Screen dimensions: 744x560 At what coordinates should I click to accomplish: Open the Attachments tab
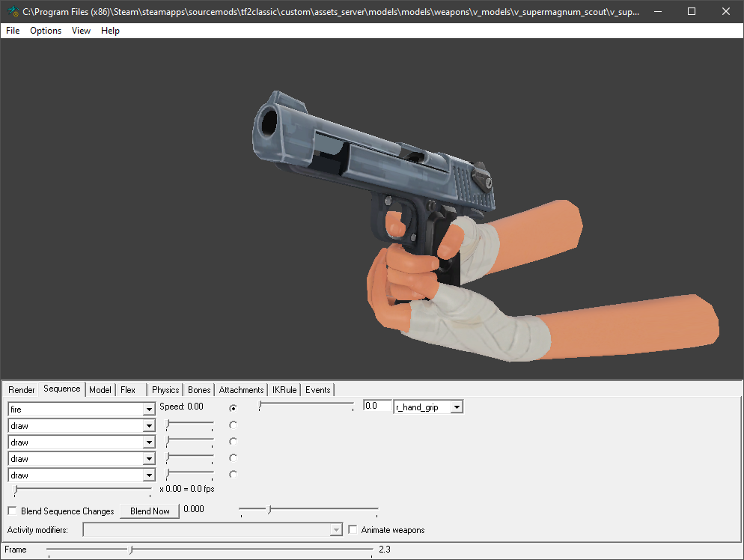(x=242, y=389)
